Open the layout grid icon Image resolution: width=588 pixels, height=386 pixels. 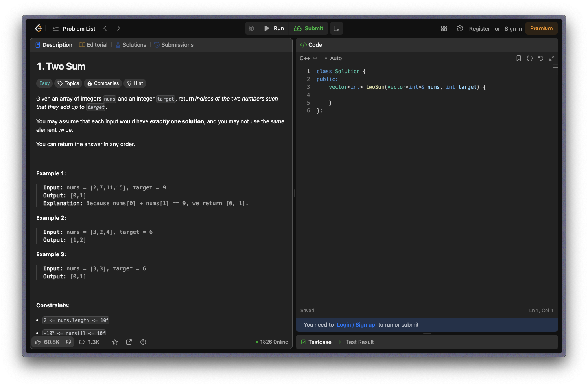pos(444,28)
